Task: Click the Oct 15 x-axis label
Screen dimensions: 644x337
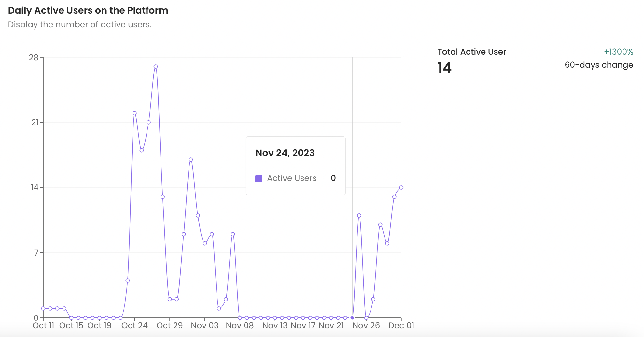Action: click(71, 326)
